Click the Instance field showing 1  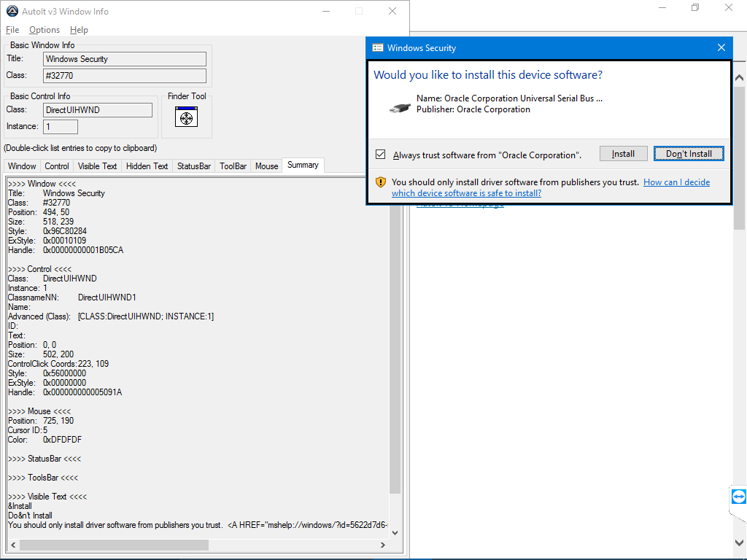pyautogui.click(x=61, y=127)
